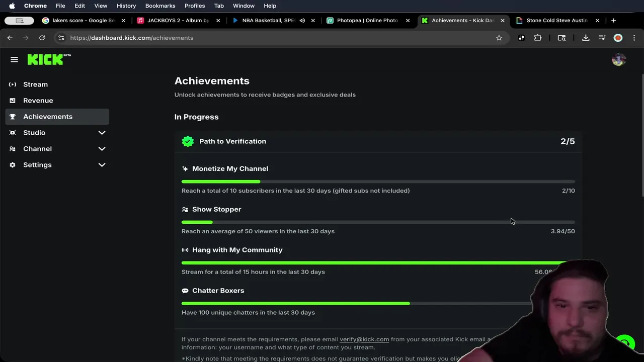Open the Profiles menu
The height and width of the screenshot is (362, 644).
[x=195, y=6]
